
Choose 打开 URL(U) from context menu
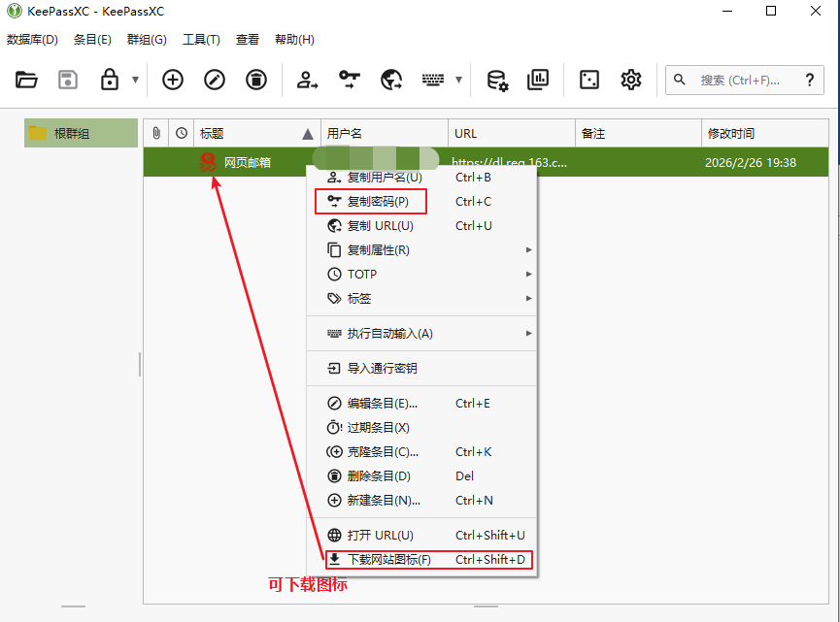[x=421, y=536]
